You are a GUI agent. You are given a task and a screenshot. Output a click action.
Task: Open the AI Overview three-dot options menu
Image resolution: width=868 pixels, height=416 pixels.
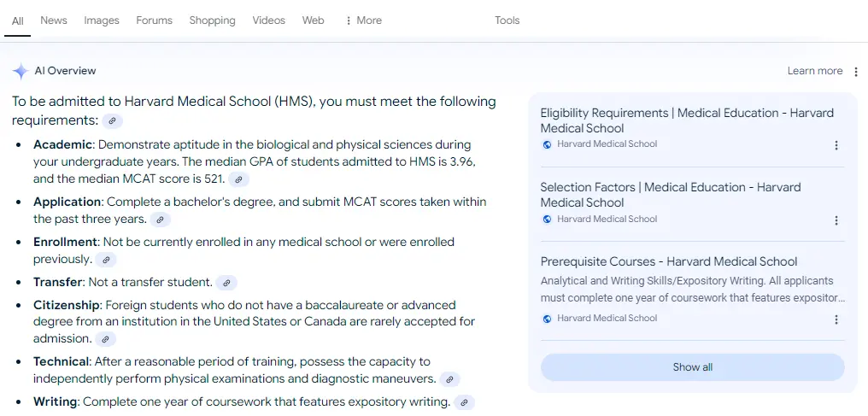tap(856, 72)
